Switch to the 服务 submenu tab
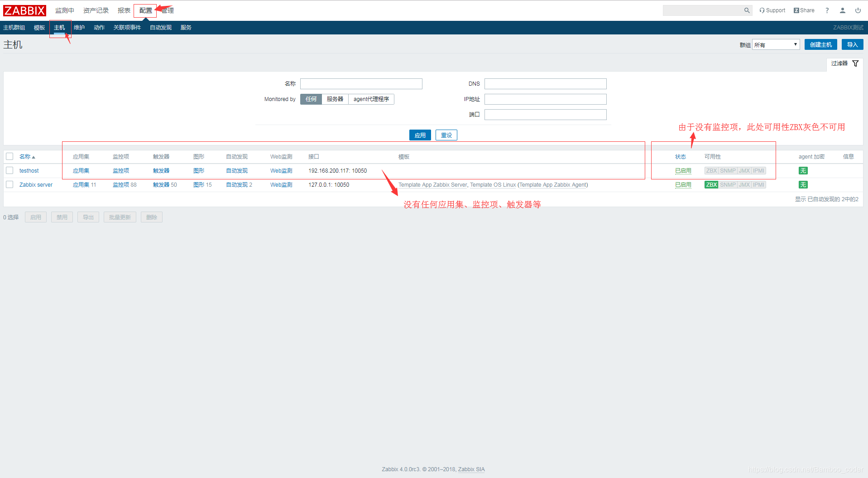Viewport: 868px width, 478px height. [x=186, y=28]
